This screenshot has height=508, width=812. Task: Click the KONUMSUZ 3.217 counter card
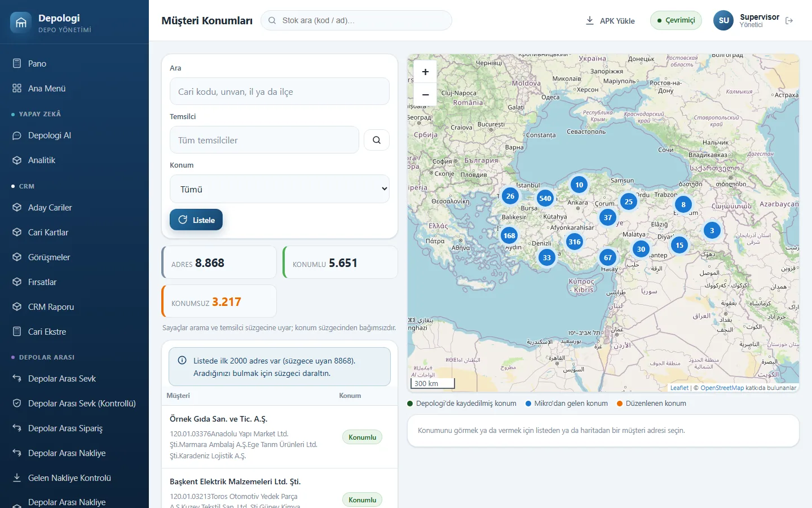219,301
